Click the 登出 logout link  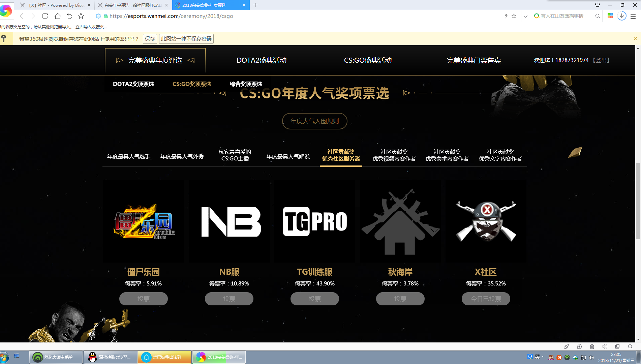[601, 60]
